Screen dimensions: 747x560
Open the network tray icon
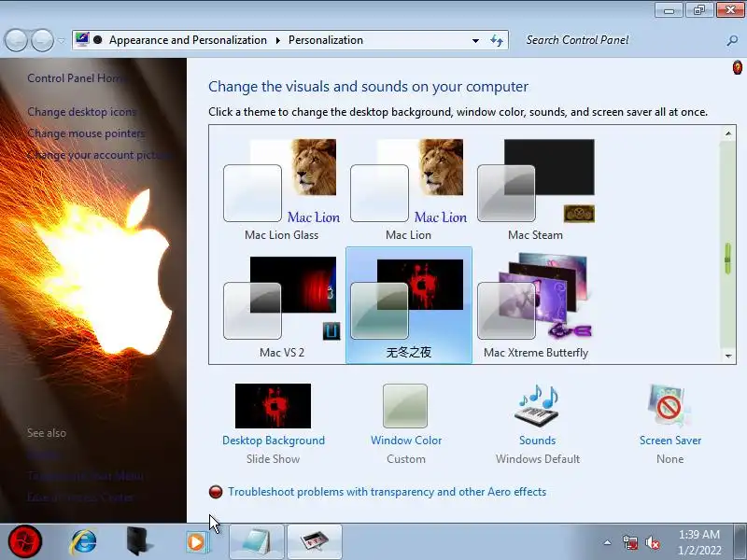pos(629,542)
